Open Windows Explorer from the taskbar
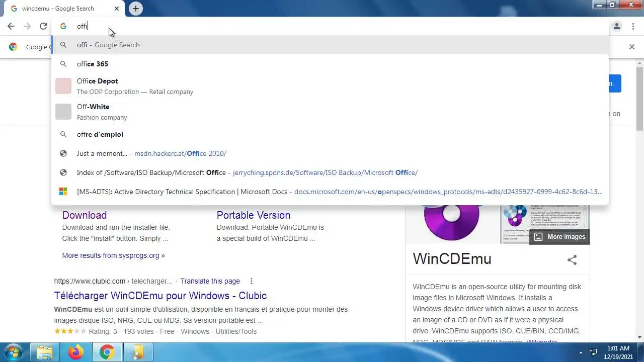644x362 pixels. click(45, 352)
